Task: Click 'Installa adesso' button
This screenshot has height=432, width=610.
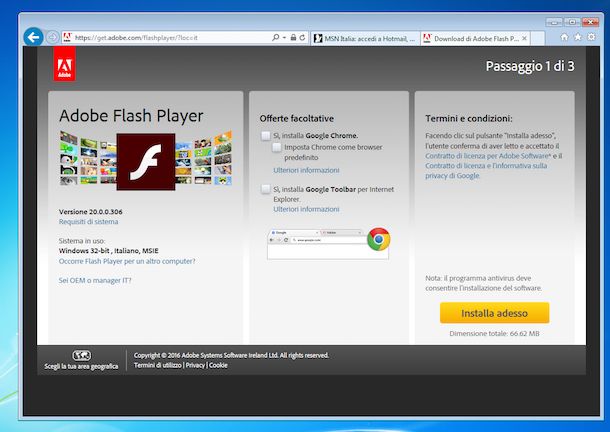Action: click(x=494, y=313)
